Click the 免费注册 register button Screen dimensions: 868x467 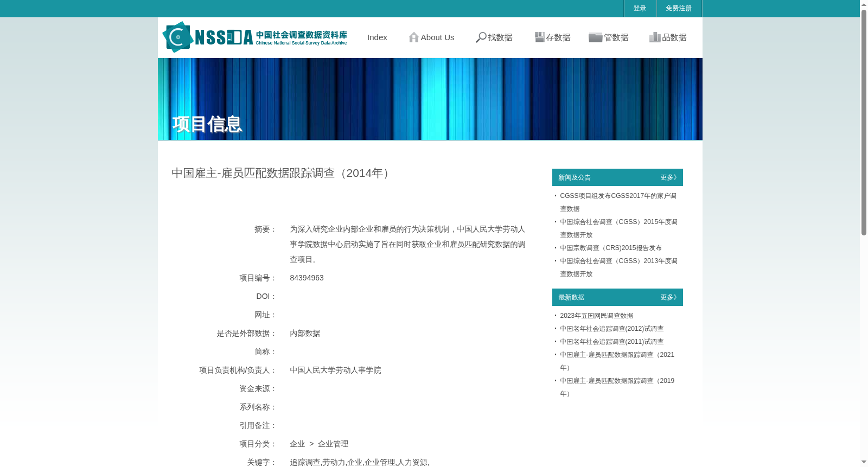[679, 8]
